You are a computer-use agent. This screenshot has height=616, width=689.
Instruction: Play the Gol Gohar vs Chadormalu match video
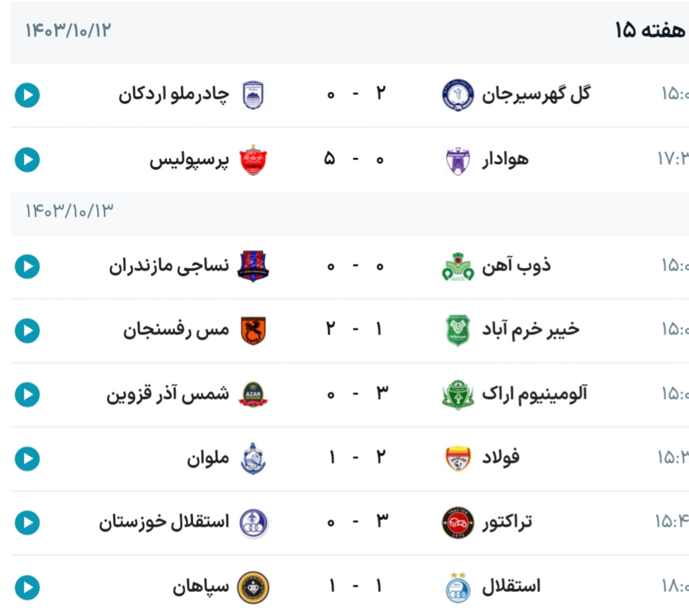coord(27,95)
